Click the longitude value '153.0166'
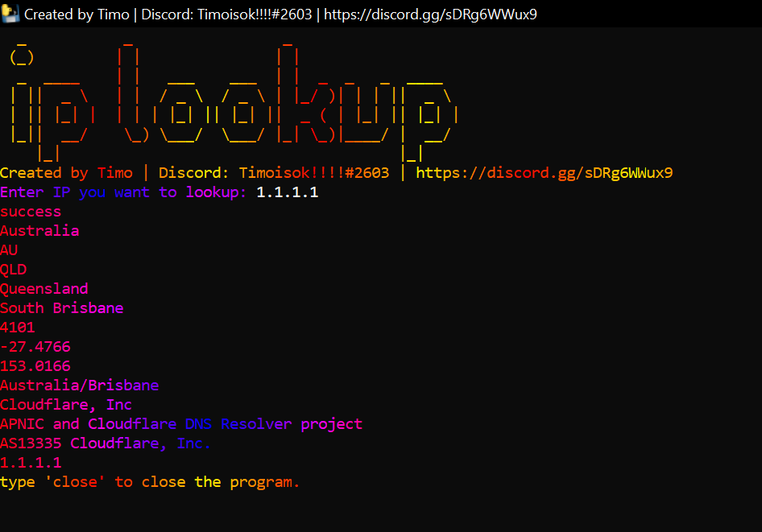762x532 pixels. (35, 366)
